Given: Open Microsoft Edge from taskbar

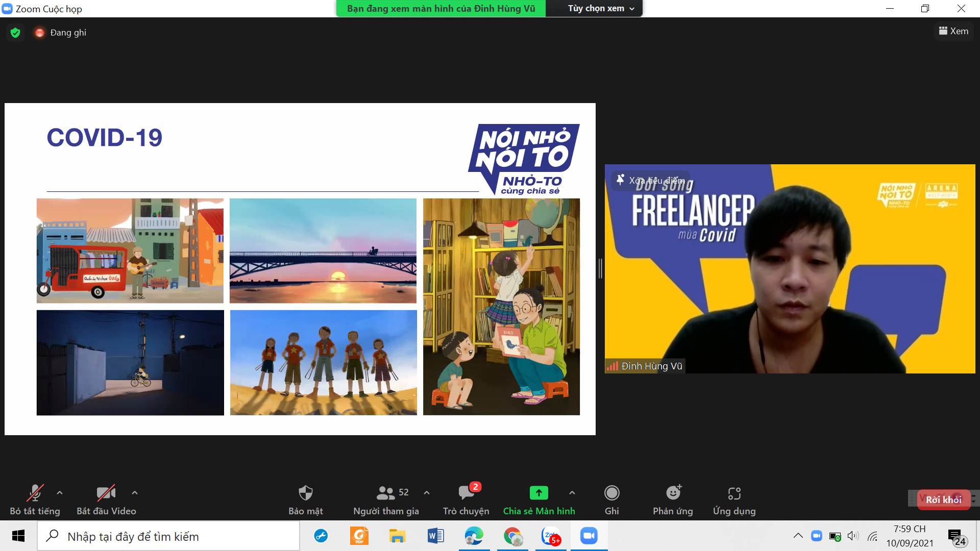Looking at the screenshot, I should [x=474, y=536].
